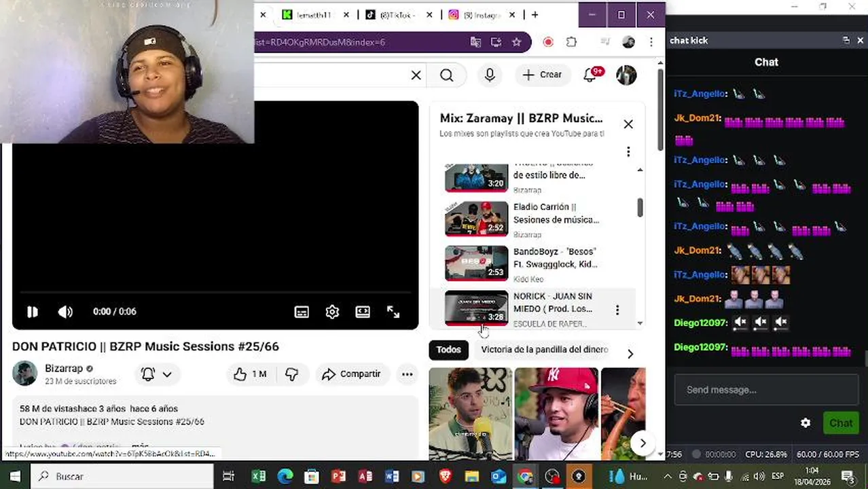Screen dimensions: 868x489
Task: Open the Mix playlist options menu
Action: point(628,151)
